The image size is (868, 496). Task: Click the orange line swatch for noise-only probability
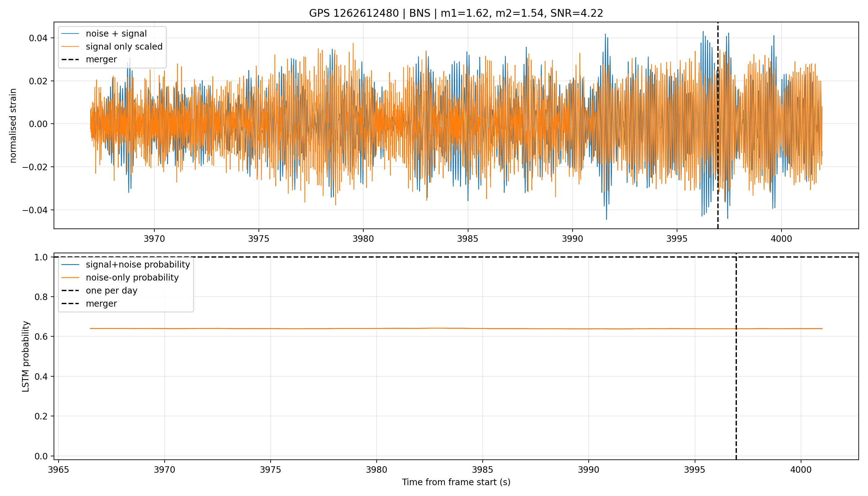tap(70, 278)
